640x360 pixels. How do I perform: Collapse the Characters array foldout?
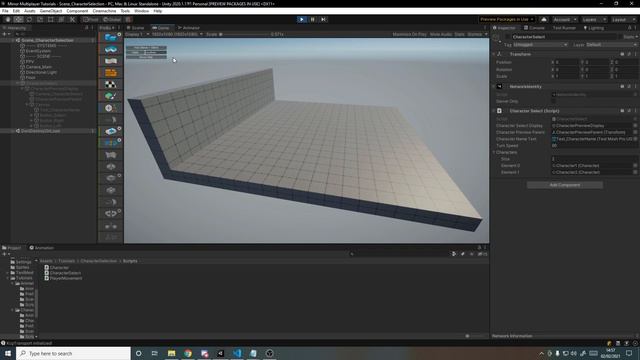(494, 152)
